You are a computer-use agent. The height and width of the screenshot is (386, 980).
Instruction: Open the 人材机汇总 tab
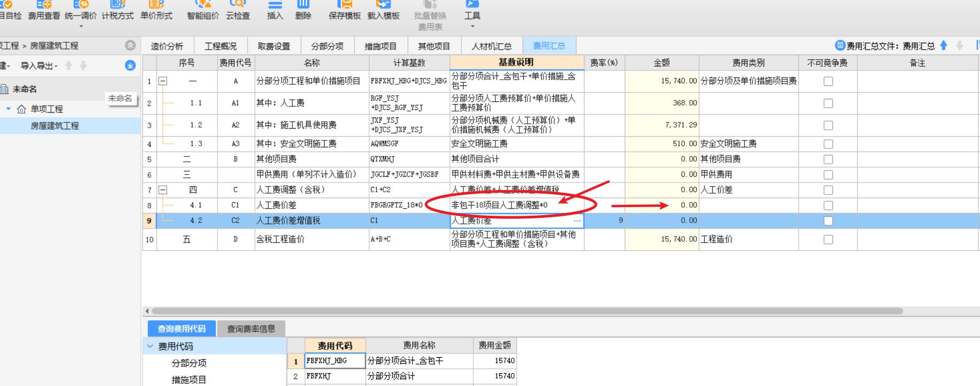point(492,46)
